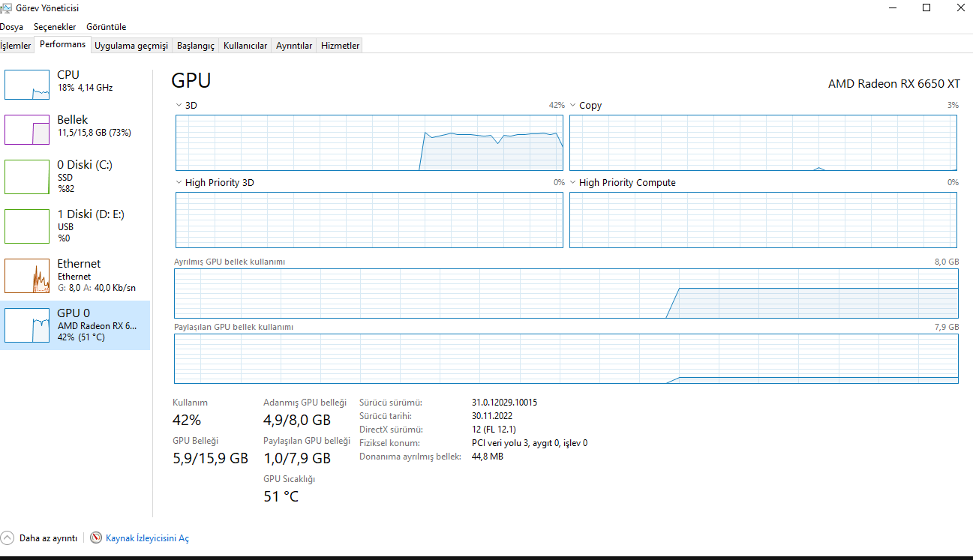Image resolution: width=973 pixels, height=560 pixels.
Task: Select the 1 Diski (D: E:) graph thumbnail
Action: 27,226
